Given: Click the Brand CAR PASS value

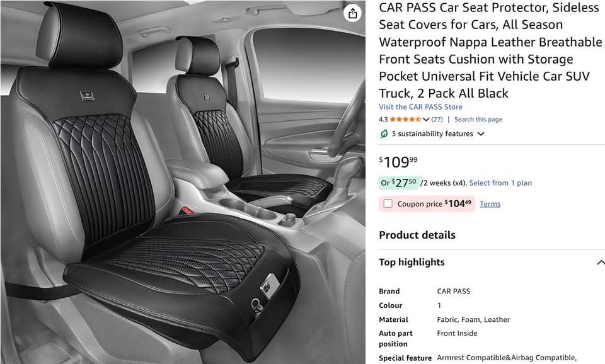Looking at the screenshot, I should pyautogui.click(x=453, y=291).
